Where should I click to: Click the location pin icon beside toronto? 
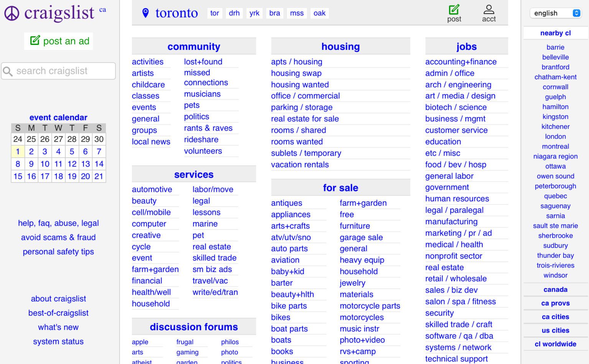click(x=145, y=13)
